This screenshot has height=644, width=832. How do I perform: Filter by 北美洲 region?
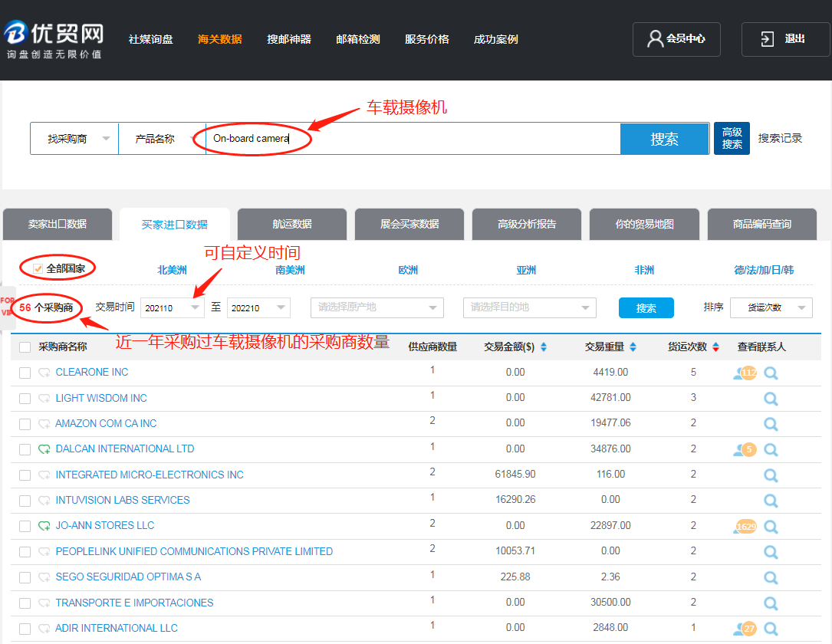(x=172, y=270)
